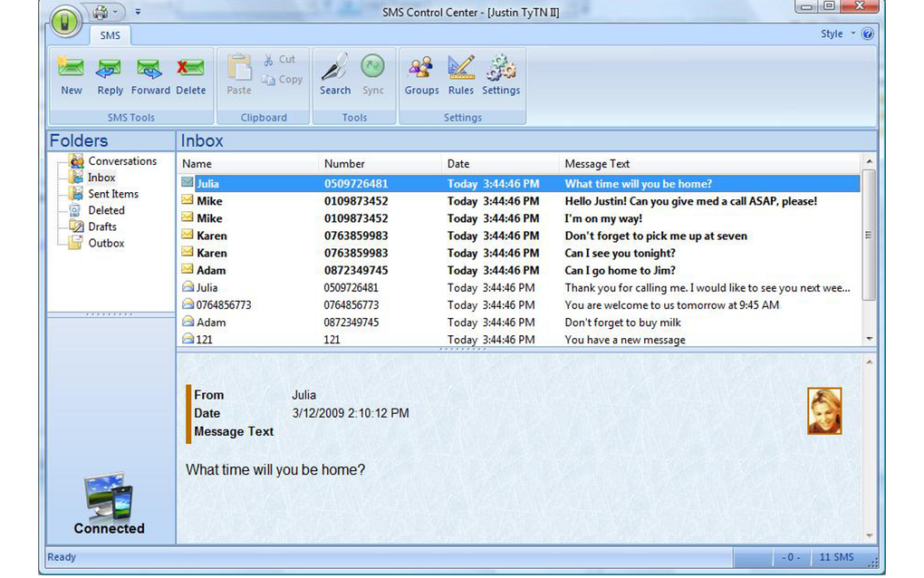This screenshot has height=578, width=924.
Task: Select Karen's message 'Don't forget to pick me up'
Action: point(518,236)
